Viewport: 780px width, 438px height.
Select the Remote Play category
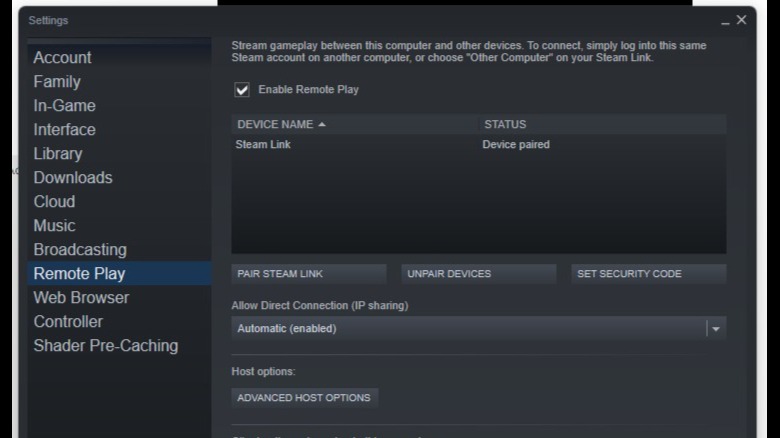point(119,273)
